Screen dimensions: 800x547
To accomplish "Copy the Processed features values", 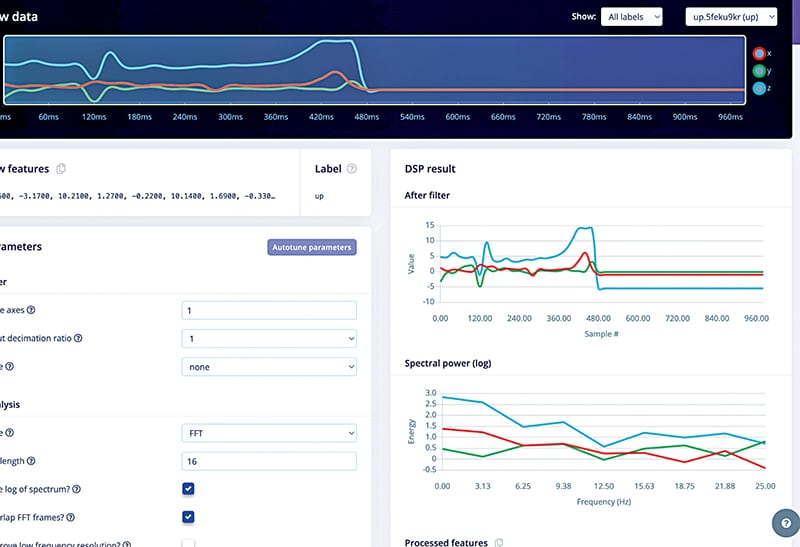I will (500, 542).
